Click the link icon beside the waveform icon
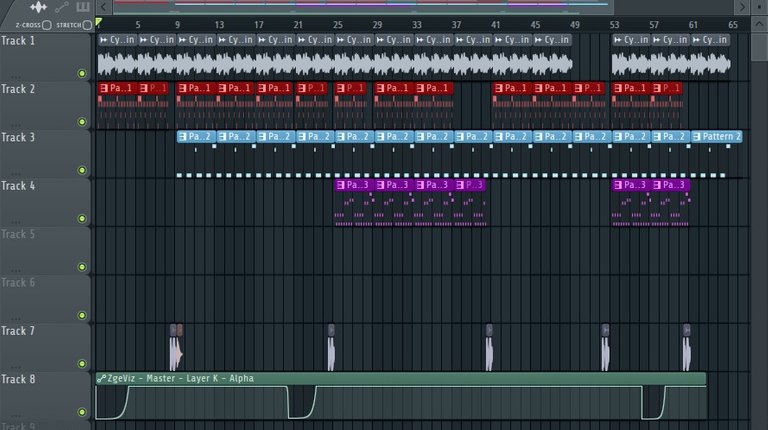 [62, 7]
